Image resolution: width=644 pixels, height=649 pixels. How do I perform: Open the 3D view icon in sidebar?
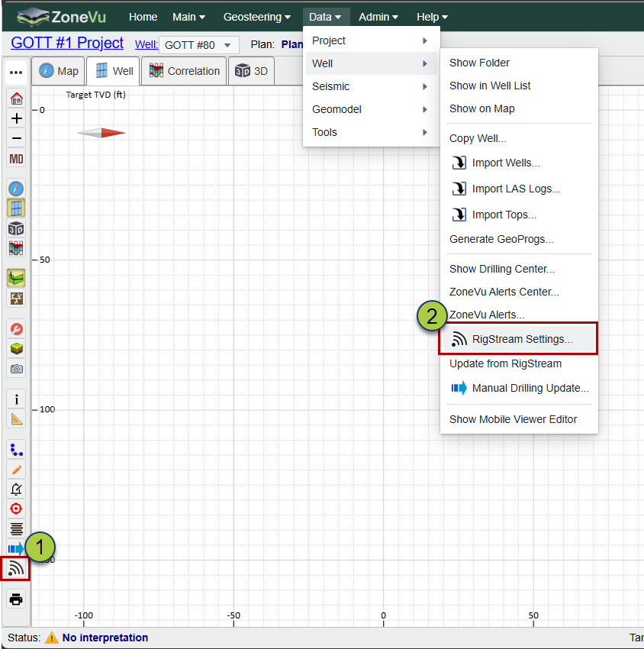[x=16, y=228]
